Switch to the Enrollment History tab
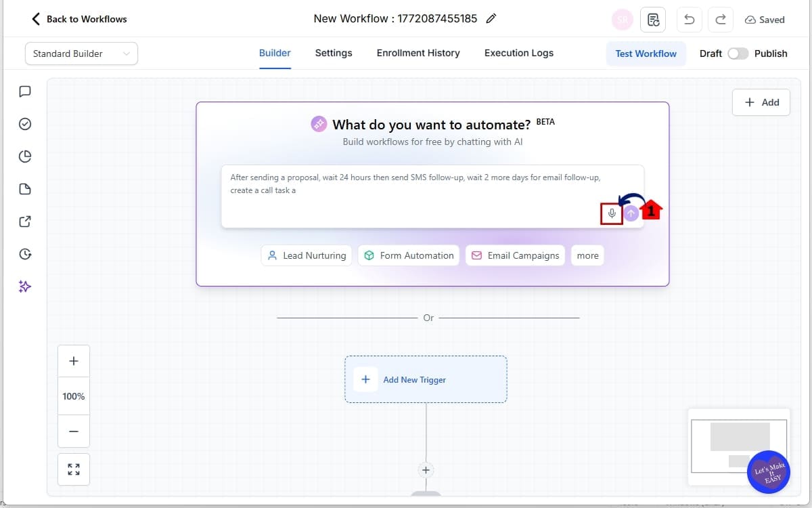The width and height of the screenshot is (812, 508). point(418,53)
